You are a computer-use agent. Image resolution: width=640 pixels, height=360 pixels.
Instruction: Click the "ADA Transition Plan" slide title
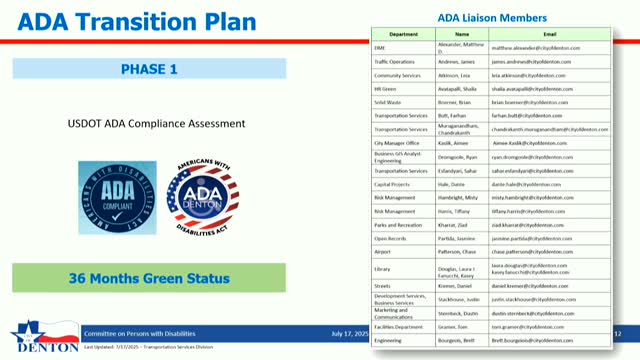(x=137, y=22)
